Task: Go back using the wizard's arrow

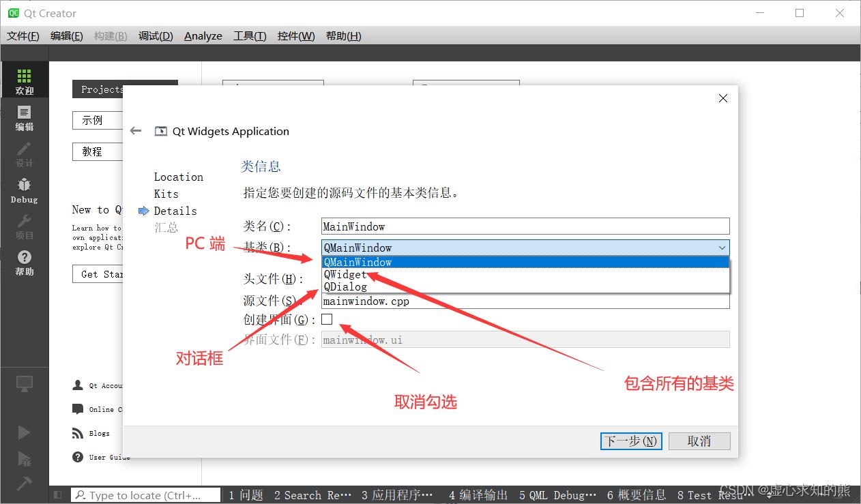Action: click(x=136, y=131)
